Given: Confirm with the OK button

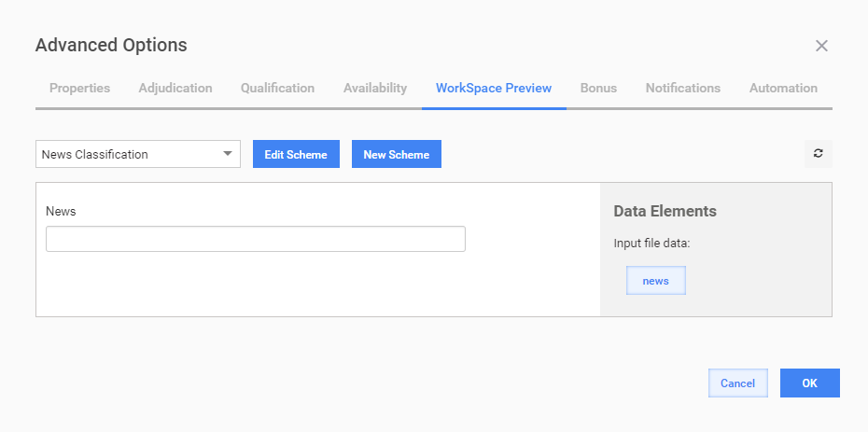Looking at the screenshot, I should tap(810, 383).
